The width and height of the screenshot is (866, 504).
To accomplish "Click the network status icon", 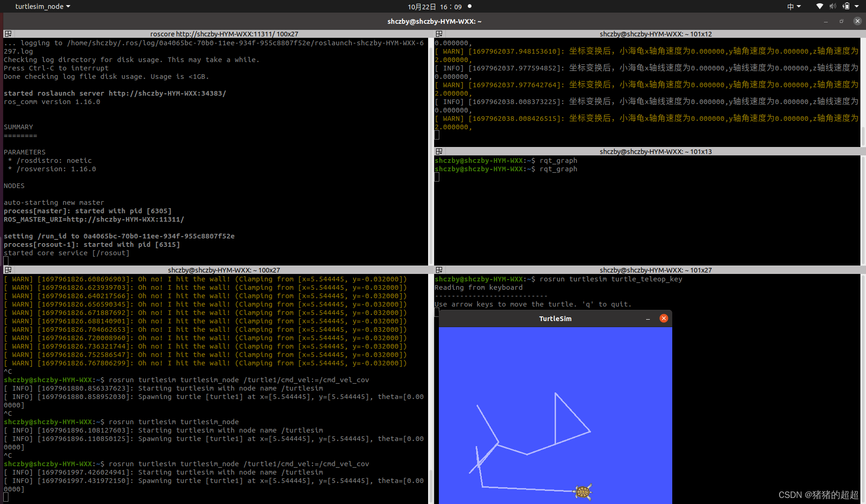I will point(819,7).
